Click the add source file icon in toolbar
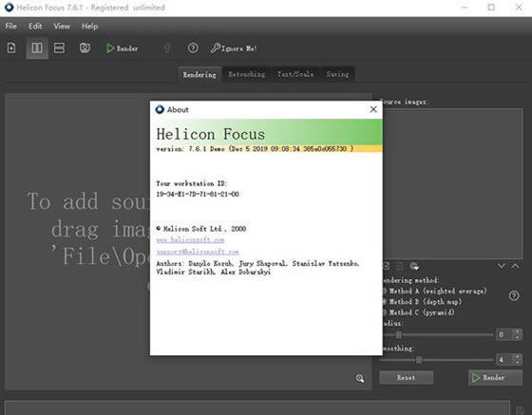532x415 pixels. click(11, 47)
